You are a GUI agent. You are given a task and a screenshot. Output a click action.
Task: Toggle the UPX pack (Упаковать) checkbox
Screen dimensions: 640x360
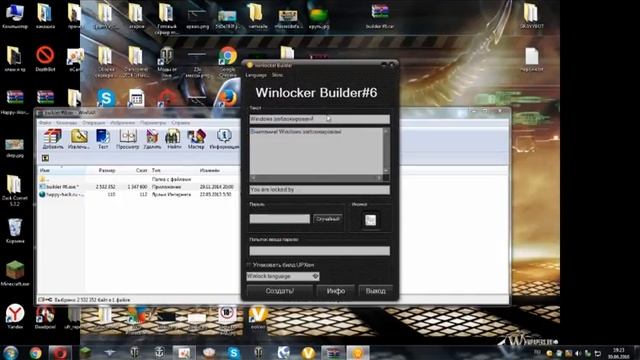click(x=249, y=265)
